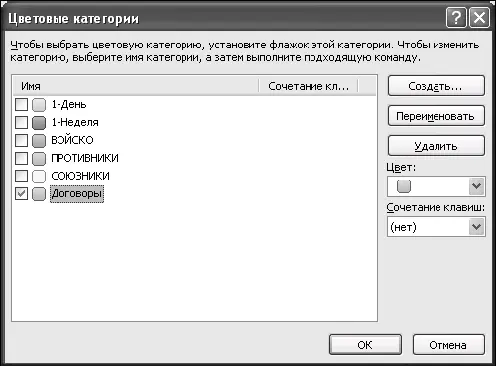Confirm with the OK button
The height and width of the screenshot is (366, 498).
[x=365, y=345]
